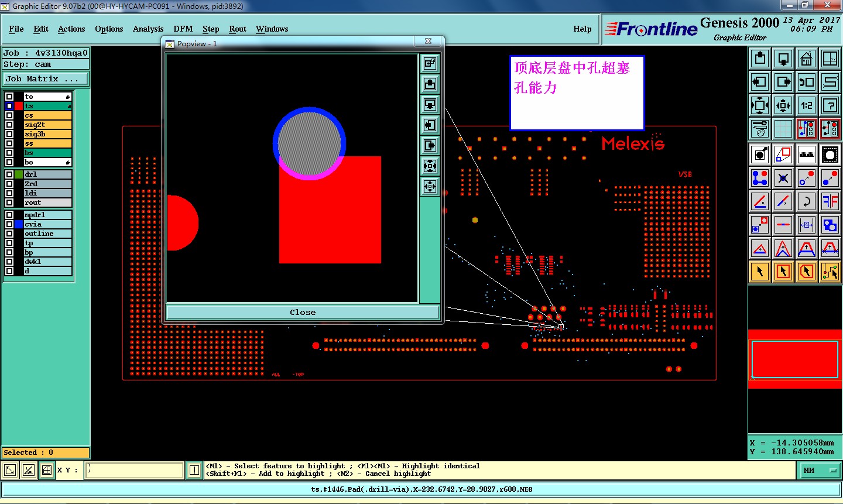Pick the arc rotate tool icon

[x=807, y=201]
